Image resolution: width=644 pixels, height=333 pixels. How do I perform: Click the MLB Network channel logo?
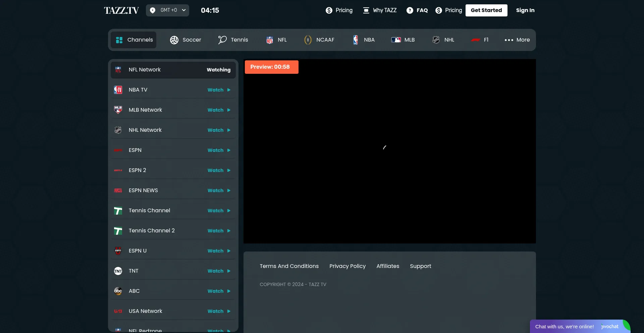pos(118,110)
